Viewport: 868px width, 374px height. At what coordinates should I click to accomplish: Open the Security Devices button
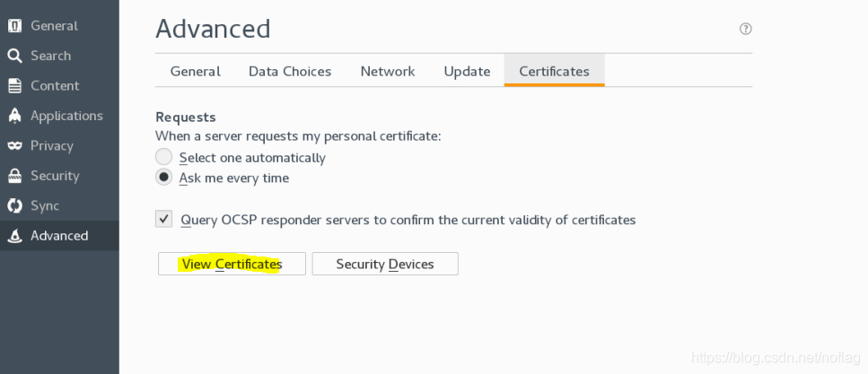point(385,264)
